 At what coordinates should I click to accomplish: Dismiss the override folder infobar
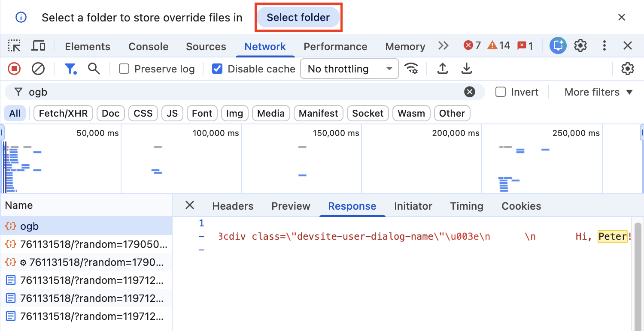tap(621, 17)
